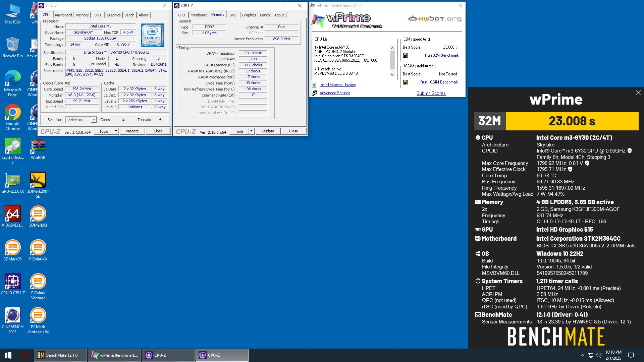Click save icon beside 1024M best score
Image resolution: width=644 pixels, height=362 pixels.
(x=405, y=82)
